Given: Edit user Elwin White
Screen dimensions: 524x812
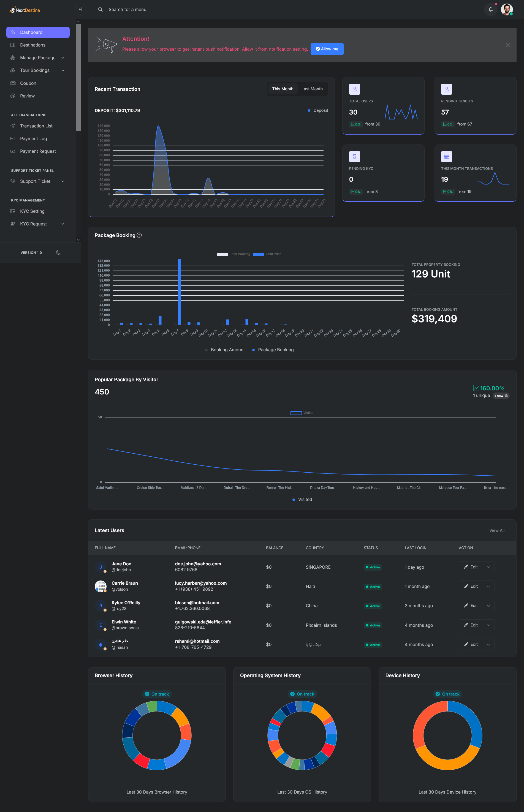Looking at the screenshot, I should 471,625.
